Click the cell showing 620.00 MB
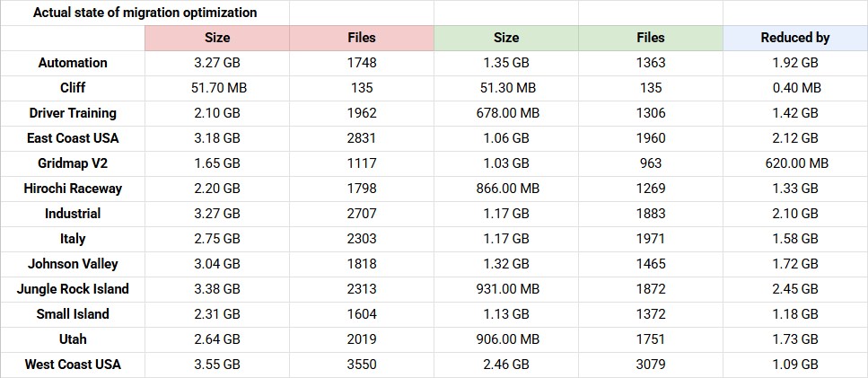The image size is (868, 378). (795, 163)
